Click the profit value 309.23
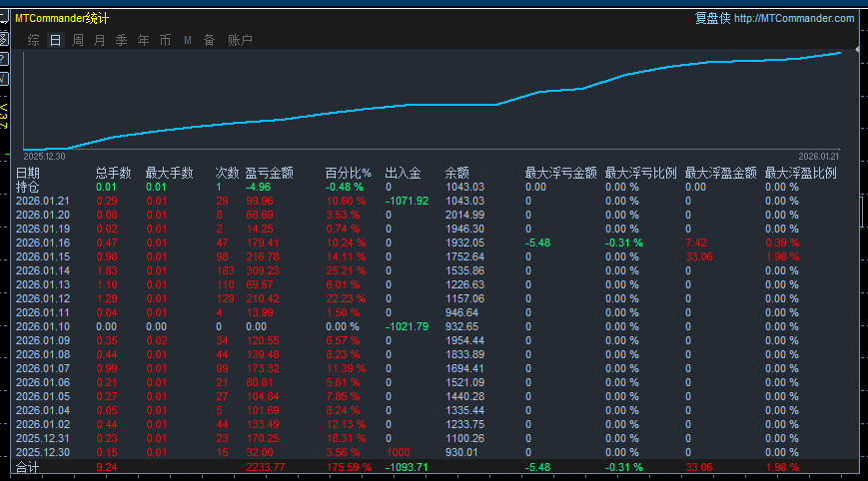The height and width of the screenshot is (481, 868). [263, 270]
